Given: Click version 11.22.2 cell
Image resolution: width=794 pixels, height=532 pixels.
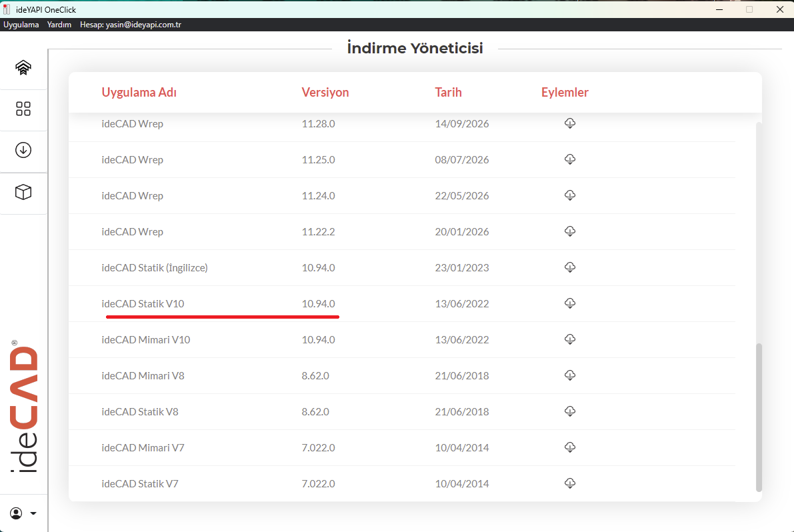Looking at the screenshot, I should pyautogui.click(x=318, y=231).
